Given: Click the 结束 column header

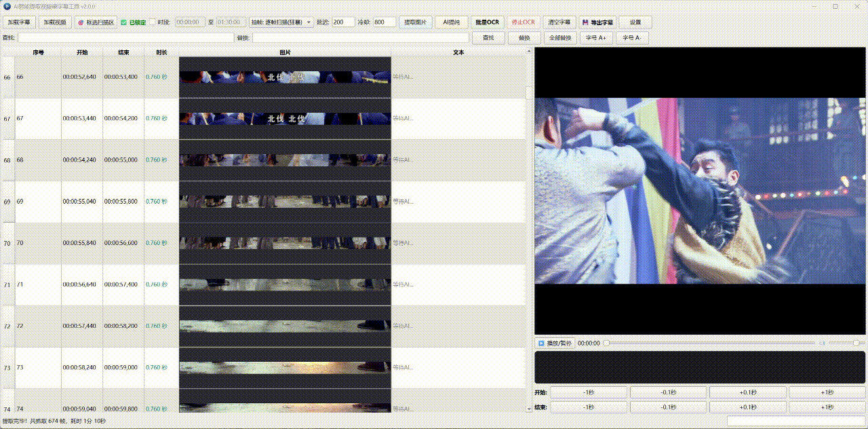Looking at the screenshot, I should click(123, 52).
